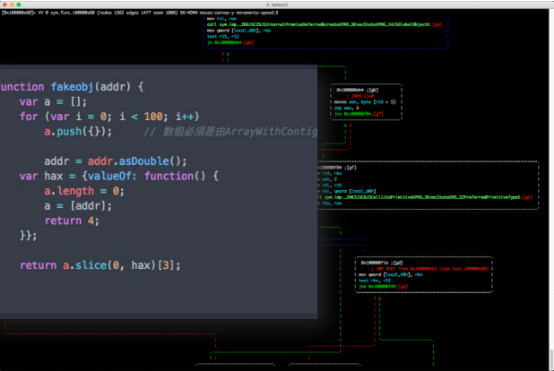Click the green 'jne' line ending in [gf]
This screenshot has height=371, width=554.
(359, 114)
